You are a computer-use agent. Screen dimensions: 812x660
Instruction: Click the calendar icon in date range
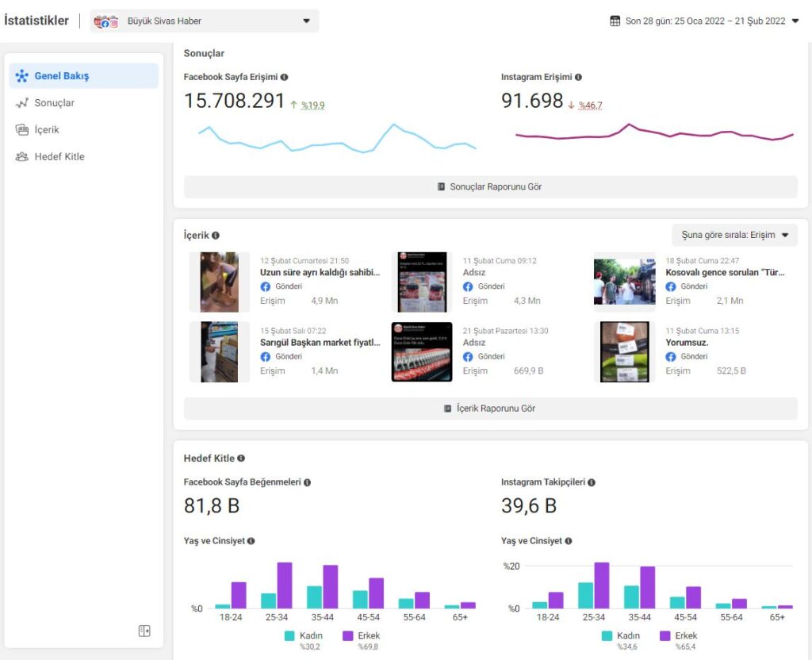pyautogui.click(x=615, y=21)
